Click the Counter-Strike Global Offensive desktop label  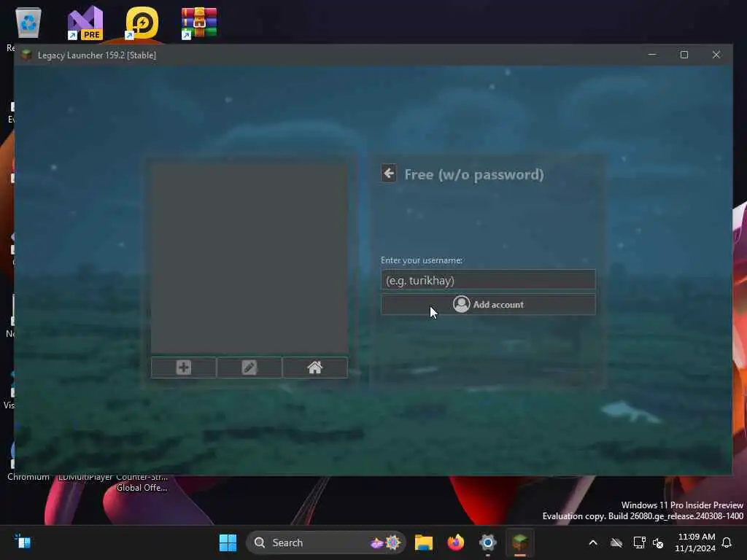(x=142, y=482)
